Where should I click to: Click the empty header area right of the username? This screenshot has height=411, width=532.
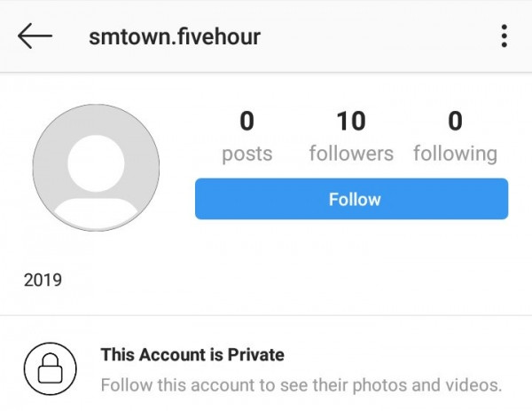tap(381, 36)
